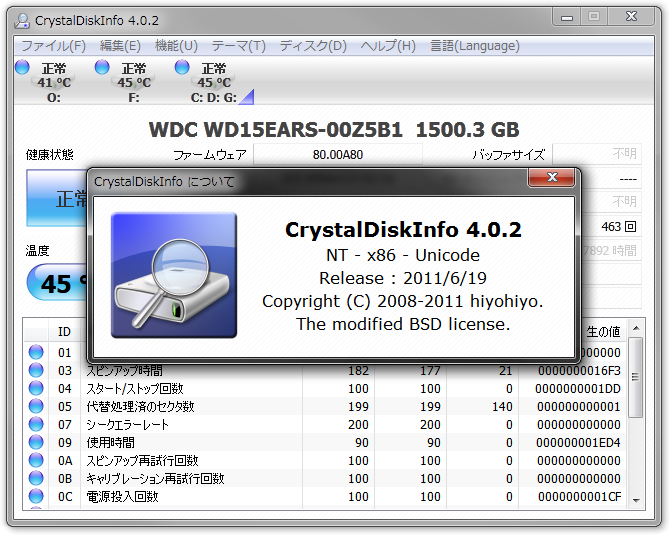Click the 45 °C temperature indicator
The width and height of the screenshot is (670, 535).
click(x=57, y=283)
